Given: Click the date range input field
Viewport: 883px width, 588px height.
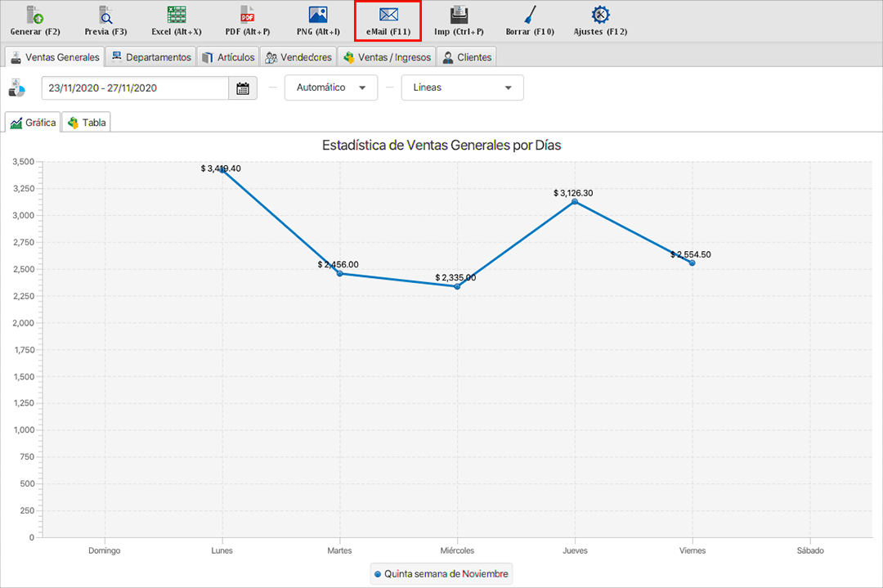Looking at the screenshot, I should pyautogui.click(x=135, y=88).
